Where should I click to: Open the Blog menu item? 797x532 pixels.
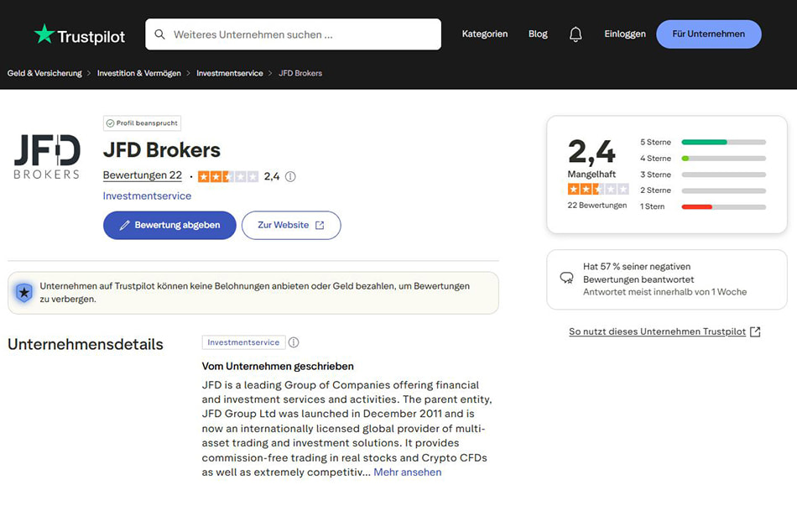point(538,34)
